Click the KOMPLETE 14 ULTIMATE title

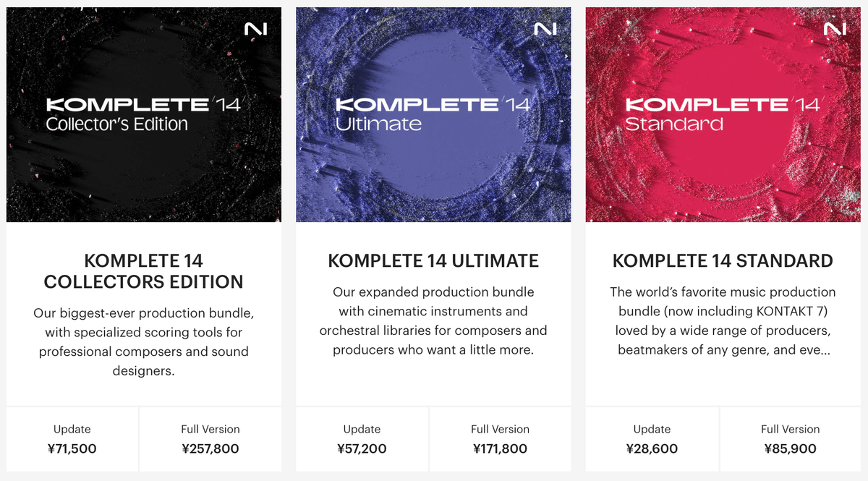[x=433, y=260]
